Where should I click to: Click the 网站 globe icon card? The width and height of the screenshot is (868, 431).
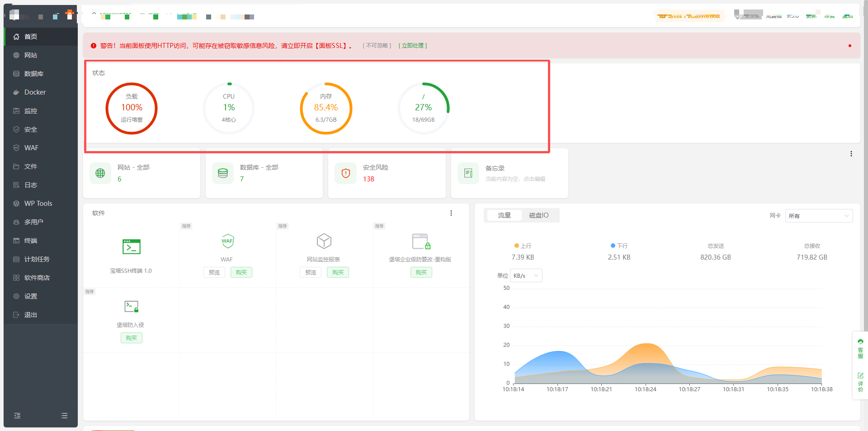pyautogui.click(x=100, y=173)
